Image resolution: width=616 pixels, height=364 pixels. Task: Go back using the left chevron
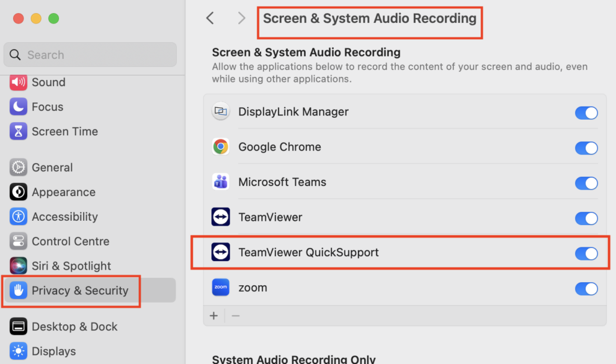click(210, 18)
